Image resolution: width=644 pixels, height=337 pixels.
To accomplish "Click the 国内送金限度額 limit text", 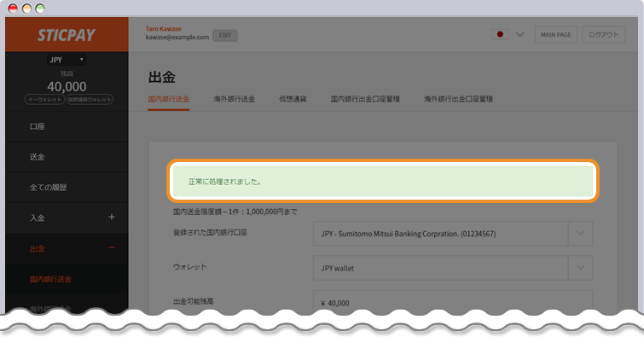I will [235, 212].
